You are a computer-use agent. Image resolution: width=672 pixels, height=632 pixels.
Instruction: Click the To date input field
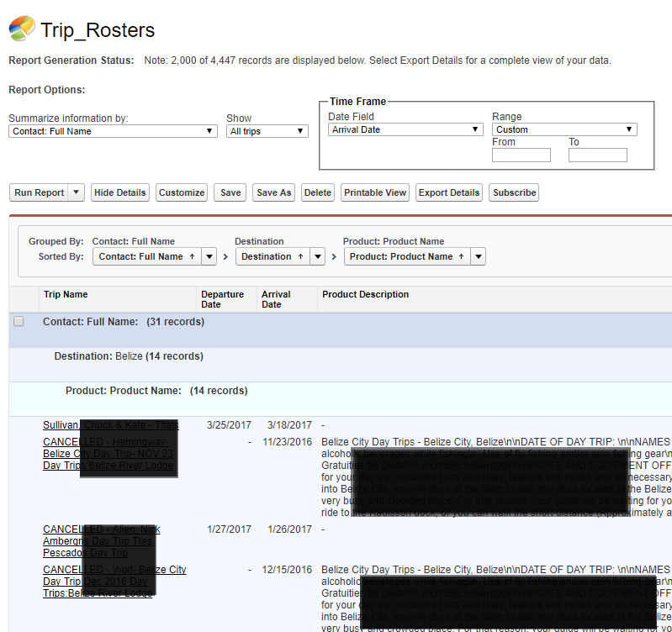(x=598, y=155)
